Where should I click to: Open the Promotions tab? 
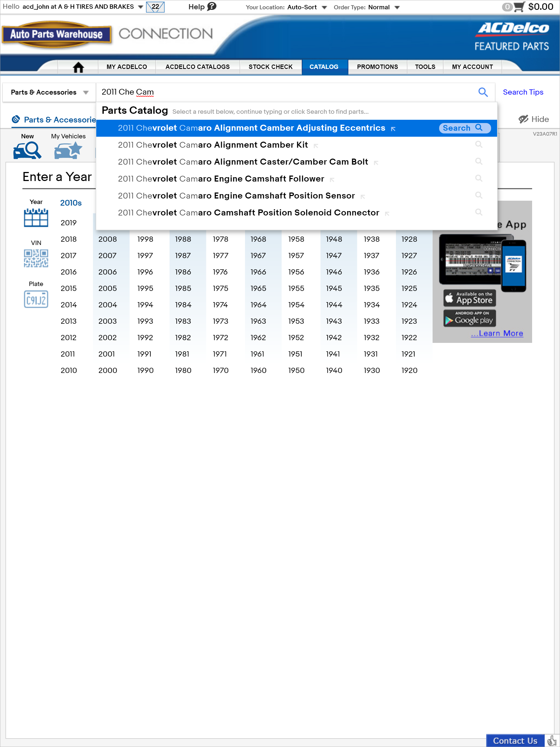coord(377,67)
